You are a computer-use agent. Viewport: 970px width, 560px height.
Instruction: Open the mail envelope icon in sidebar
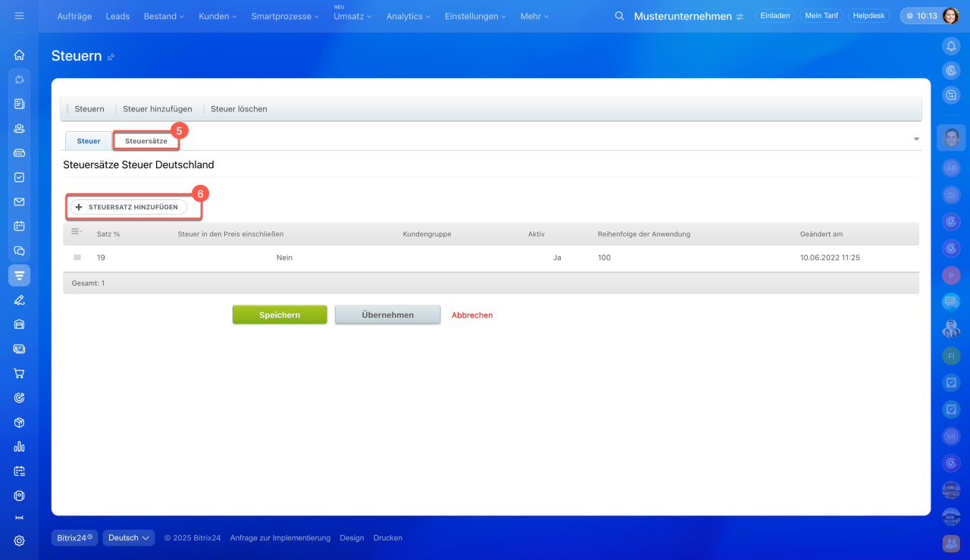click(x=19, y=202)
